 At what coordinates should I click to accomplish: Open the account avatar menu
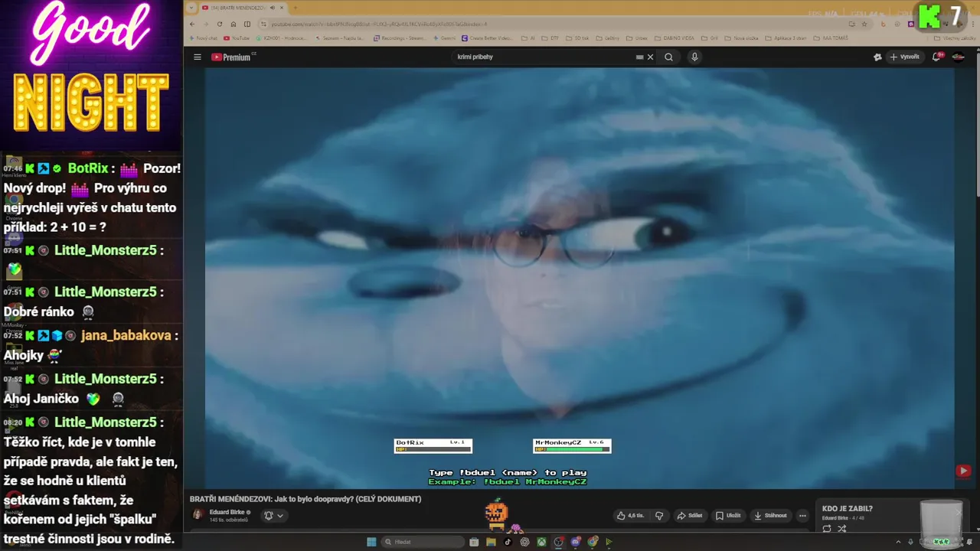[958, 57]
